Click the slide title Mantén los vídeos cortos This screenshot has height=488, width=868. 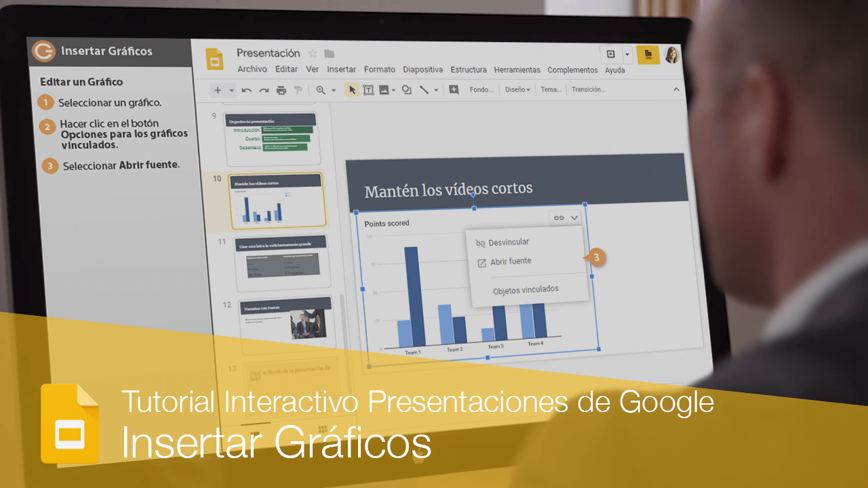[448, 190]
